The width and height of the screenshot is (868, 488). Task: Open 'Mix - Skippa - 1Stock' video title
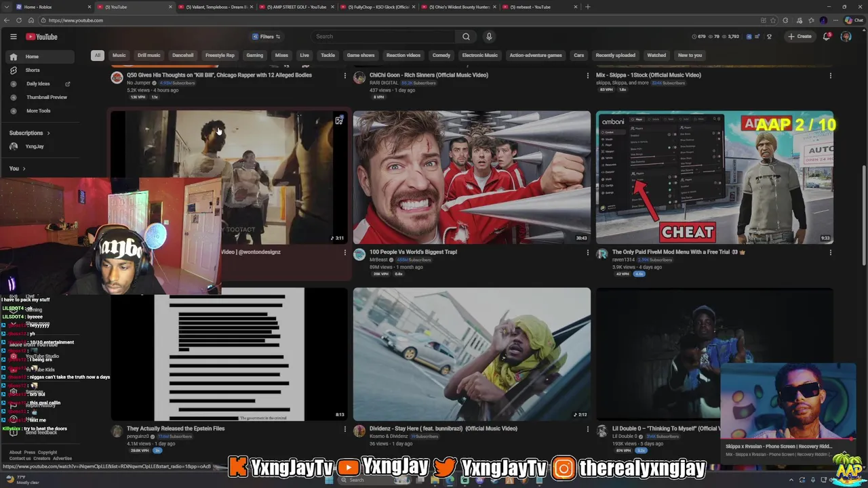648,75
